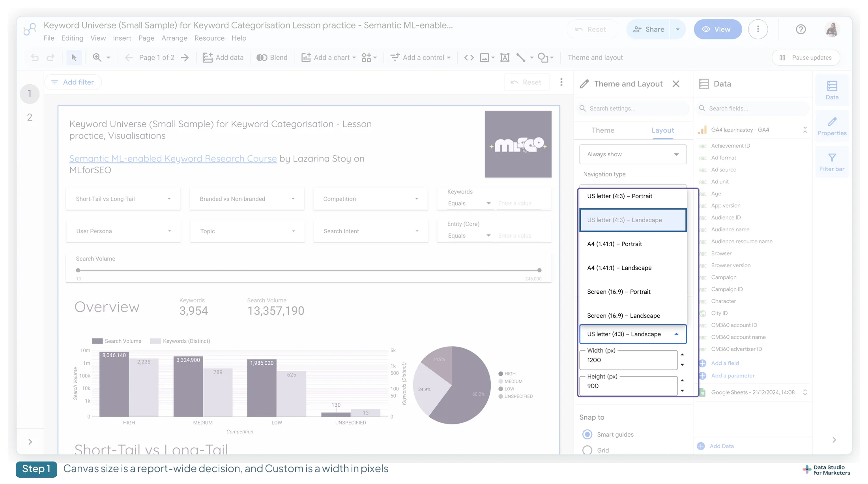
Task: Switch to the Theme tab
Action: click(603, 130)
